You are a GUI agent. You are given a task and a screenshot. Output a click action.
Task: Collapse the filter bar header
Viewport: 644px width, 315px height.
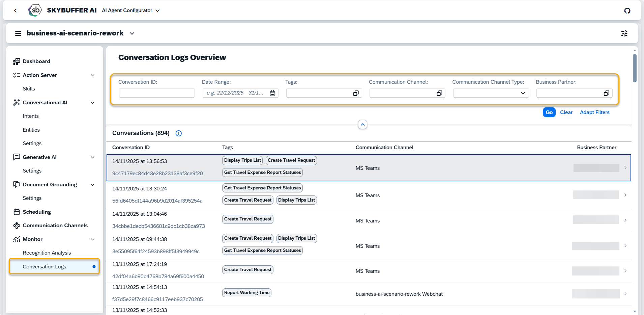[362, 125]
